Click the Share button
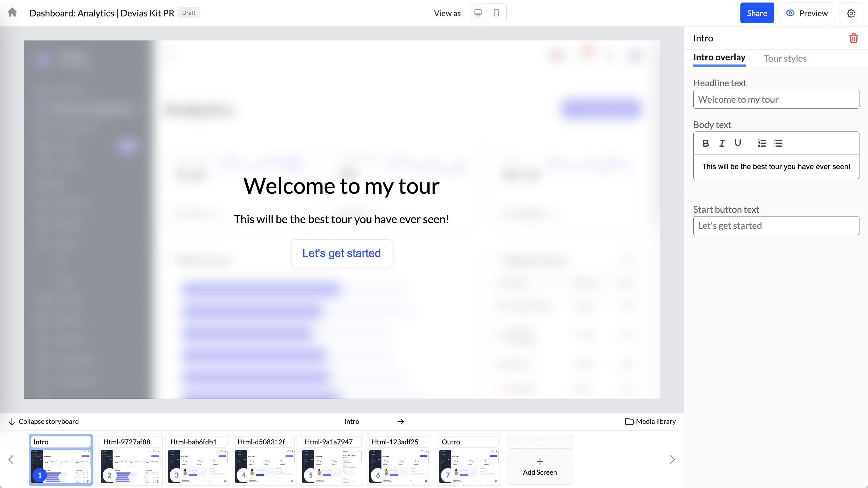This screenshot has height=488, width=868. 756,13
